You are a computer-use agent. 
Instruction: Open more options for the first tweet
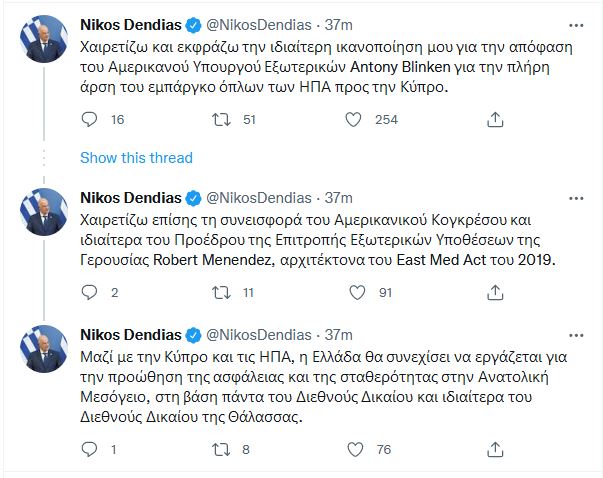(x=573, y=23)
